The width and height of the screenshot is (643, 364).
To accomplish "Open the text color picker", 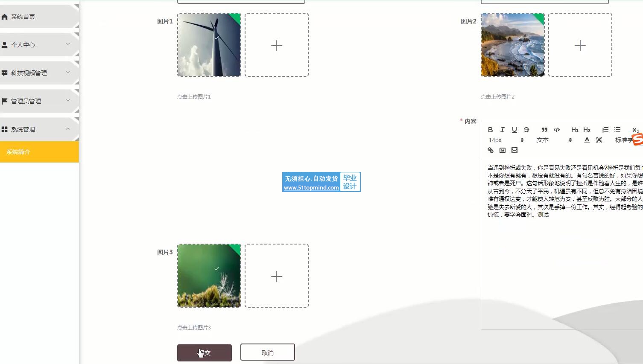I will point(587,140).
